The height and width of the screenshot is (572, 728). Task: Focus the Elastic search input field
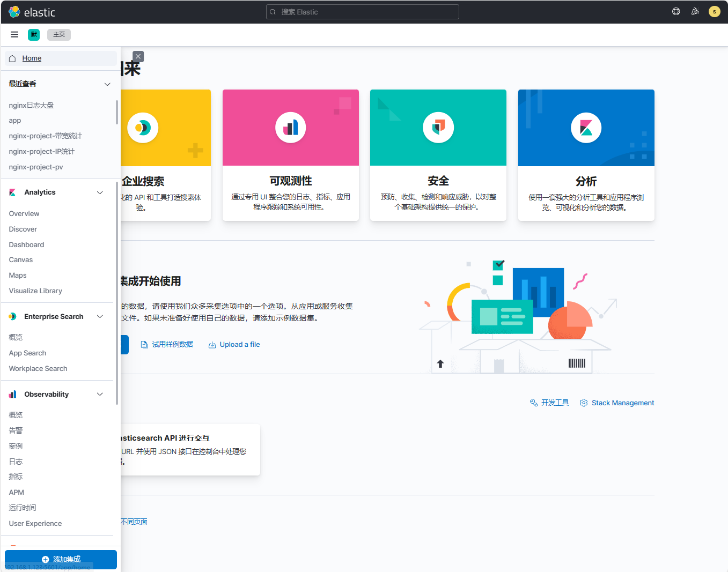point(363,12)
